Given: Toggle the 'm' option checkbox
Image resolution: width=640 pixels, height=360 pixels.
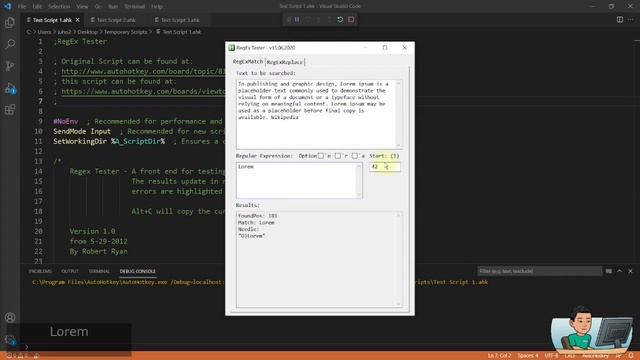Looking at the screenshot, I should (x=321, y=156).
